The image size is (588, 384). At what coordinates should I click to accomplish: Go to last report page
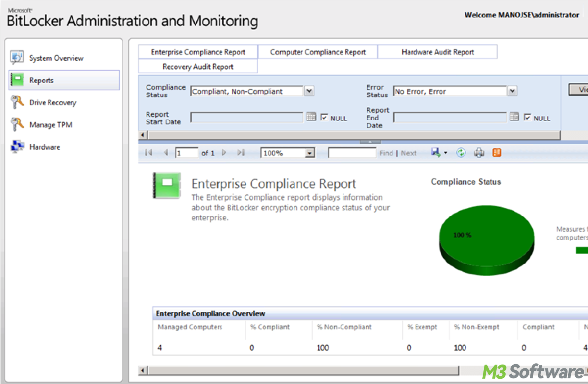[241, 153]
